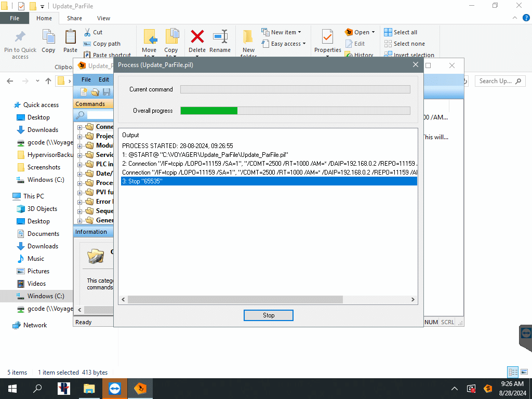
Task: Open the Edit menu
Action: 104,79
